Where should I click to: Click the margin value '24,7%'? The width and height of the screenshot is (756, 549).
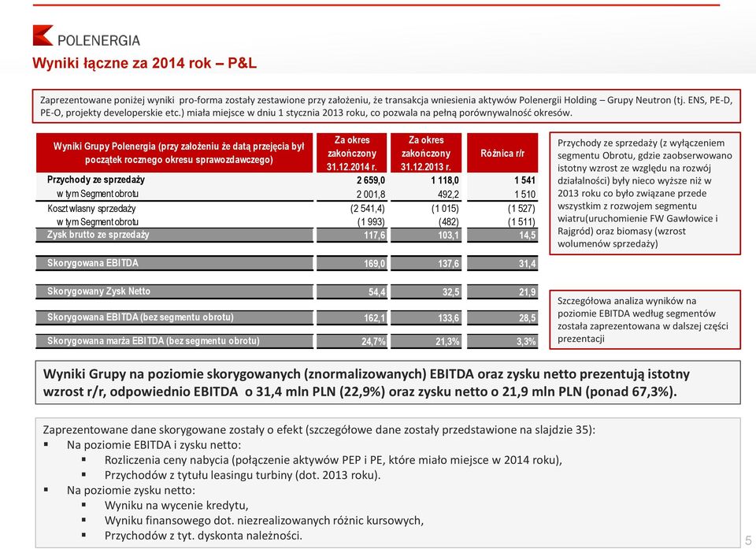pyautogui.click(x=373, y=342)
